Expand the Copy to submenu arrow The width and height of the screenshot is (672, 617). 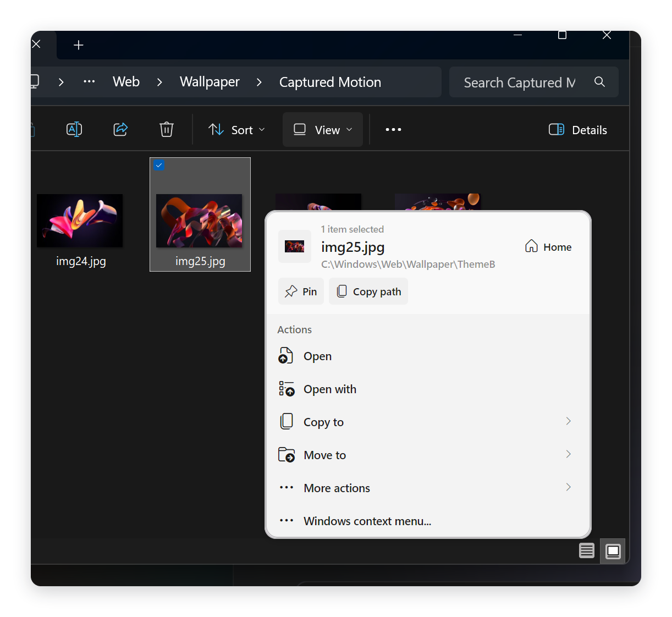tap(569, 421)
